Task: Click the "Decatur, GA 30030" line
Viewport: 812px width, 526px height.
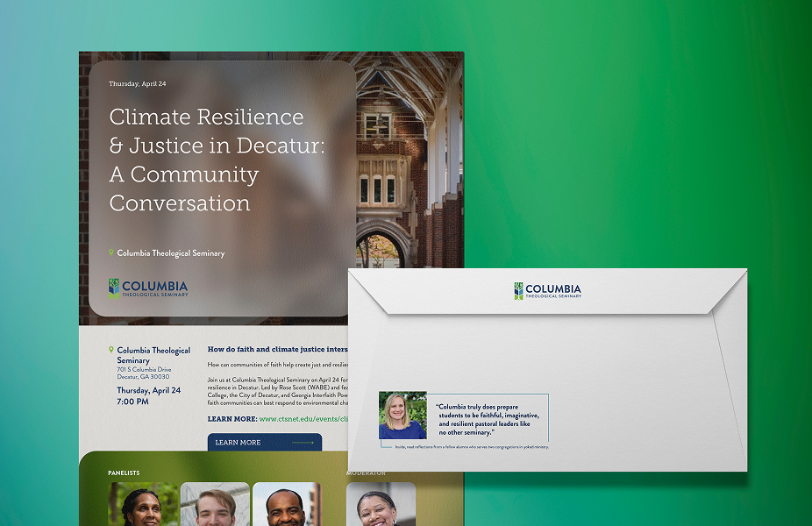Action: point(143,376)
